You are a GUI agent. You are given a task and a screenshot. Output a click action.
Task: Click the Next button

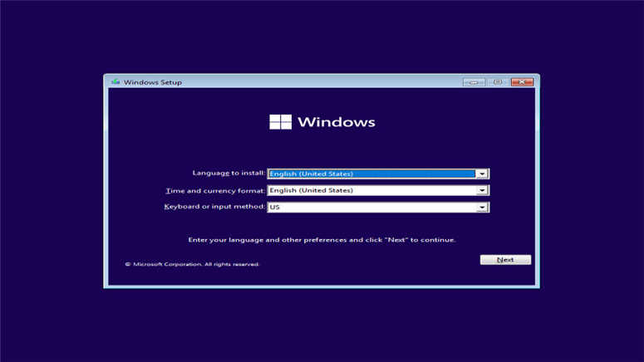(505, 260)
